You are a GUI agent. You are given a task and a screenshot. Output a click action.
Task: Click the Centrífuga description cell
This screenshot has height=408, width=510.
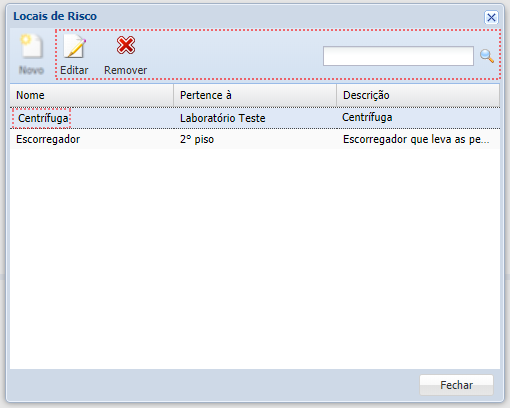(x=367, y=117)
